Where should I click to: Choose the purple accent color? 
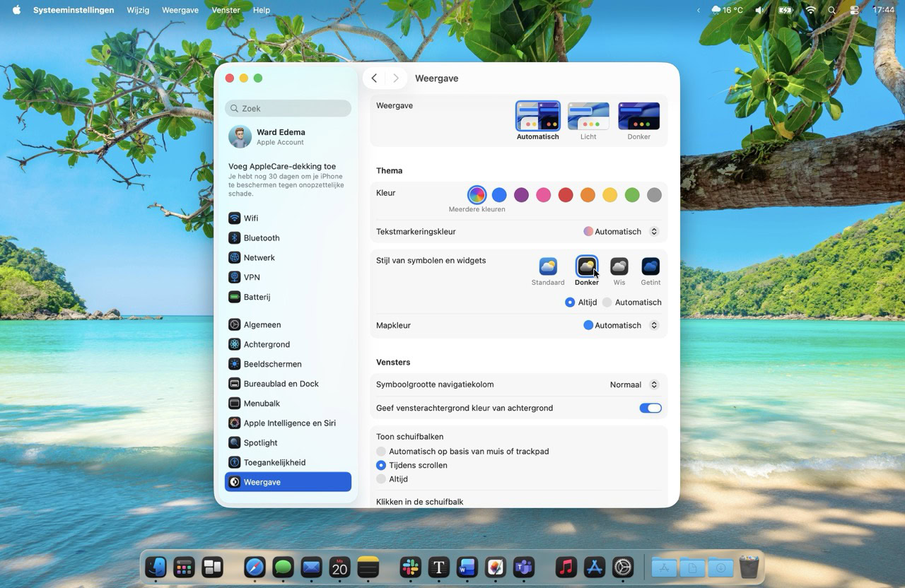(x=521, y=195)
